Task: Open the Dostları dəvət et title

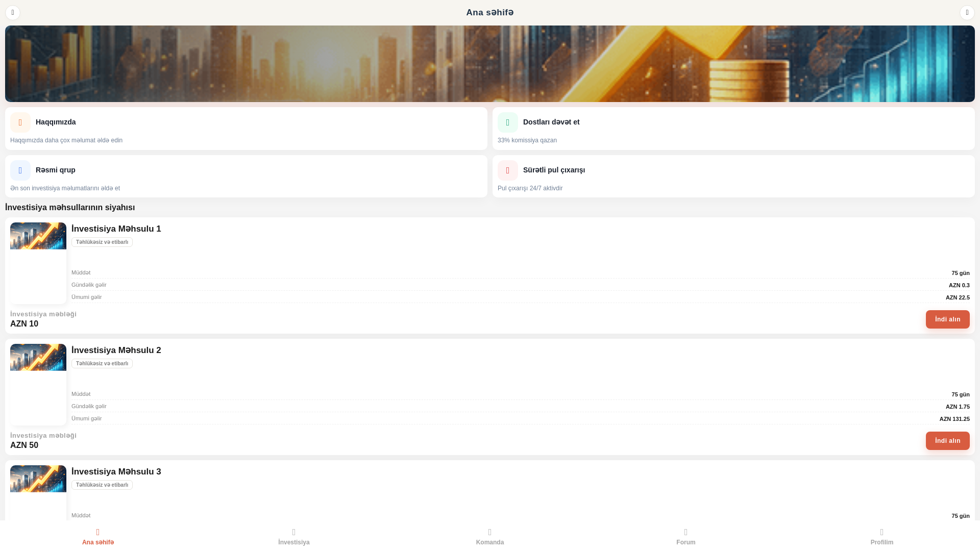Action: coord(551,122)
